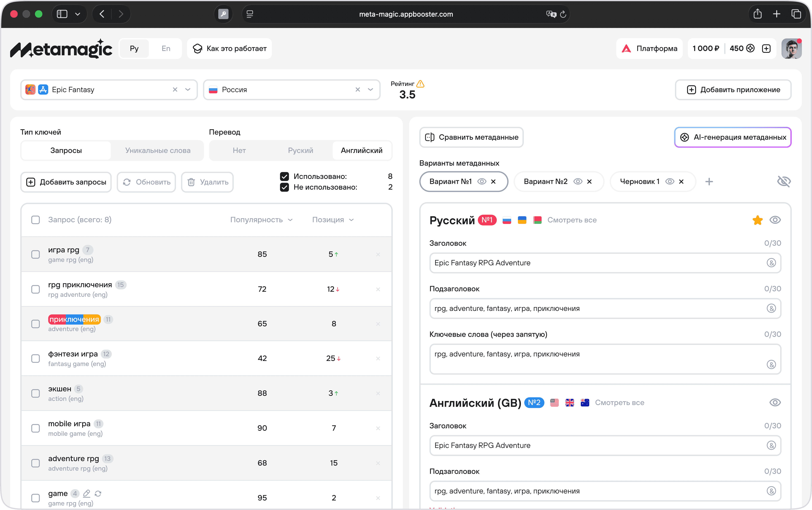Click the add balance plus icon
812x510 pixels.
pyautogui.click(x=766, y=49)
